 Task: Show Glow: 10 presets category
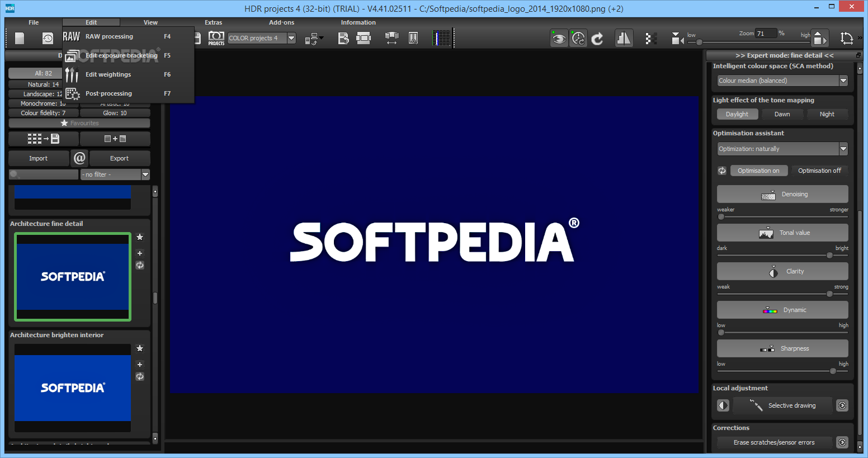(115, 113)
